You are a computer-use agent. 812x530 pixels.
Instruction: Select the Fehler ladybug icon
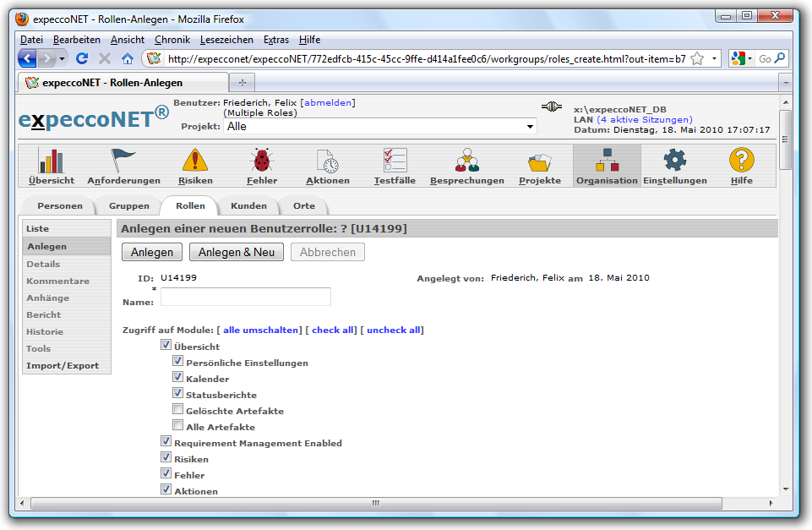[x=261, y=161]
